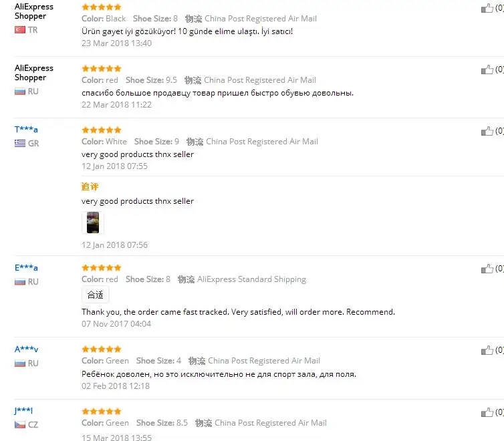
Task: Click the star rating on A***v's review
Action: (102, 349)
